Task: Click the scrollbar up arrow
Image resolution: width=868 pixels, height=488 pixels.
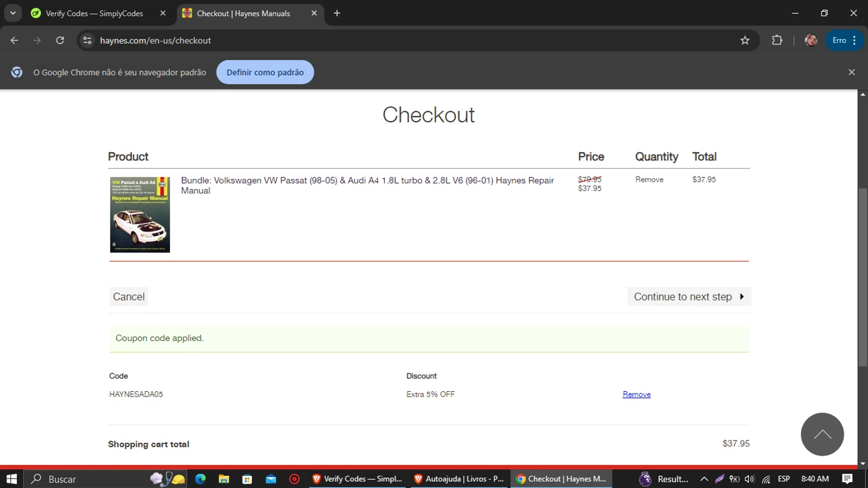Action: coord(863,94)
